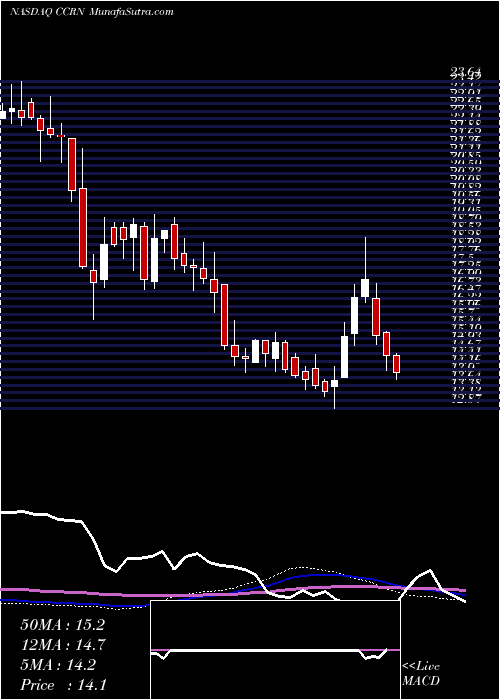Screen dimensions: 500x700
Task: Click the NASDAQ CCRN MunafaSutra.com title text
Action: click(92, 12)
